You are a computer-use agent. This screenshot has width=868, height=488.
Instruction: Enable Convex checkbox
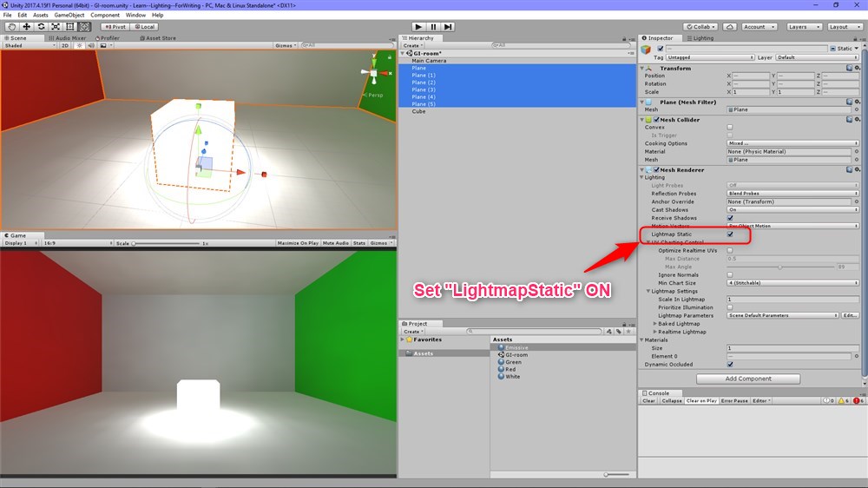[730, 128]
